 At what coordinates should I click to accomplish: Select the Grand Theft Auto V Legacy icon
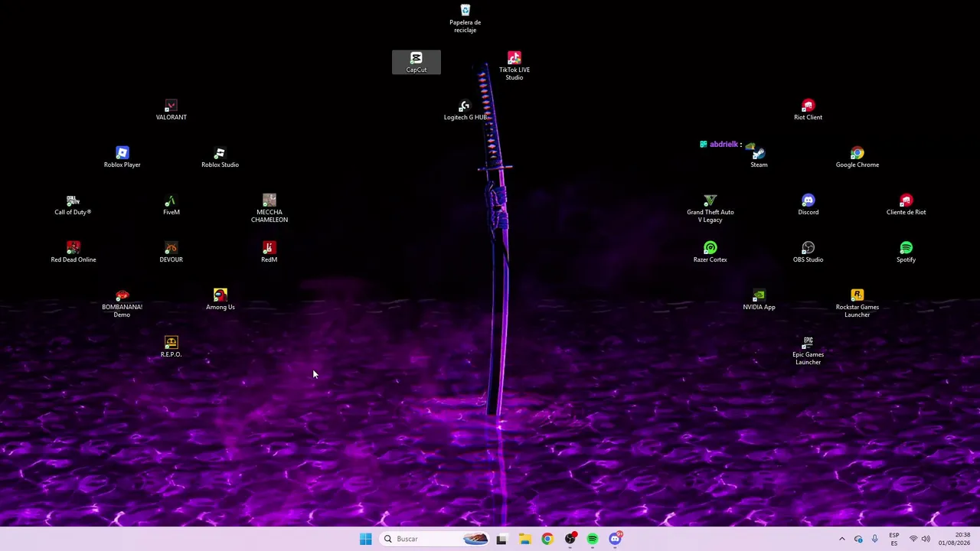coord(710,208)
